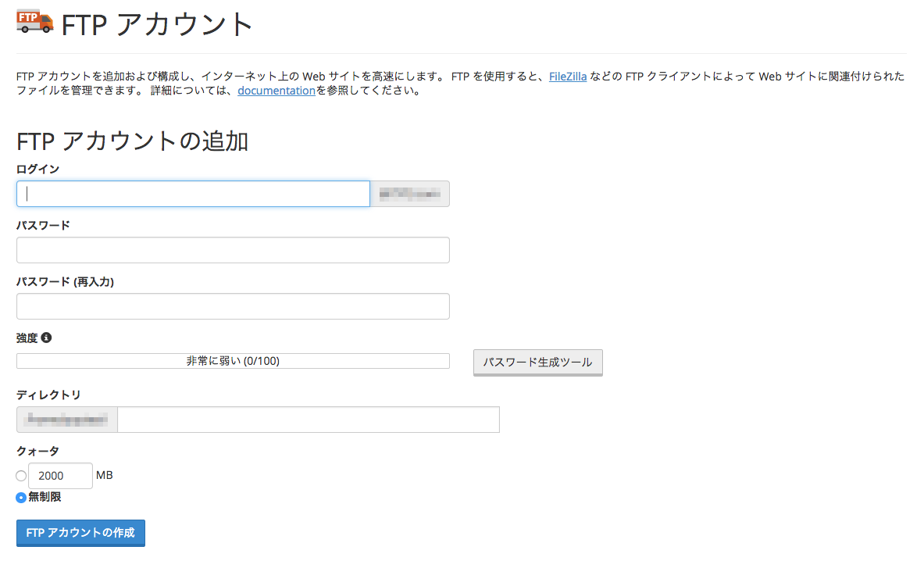Viewport: 924px width, 561px height.
Task: Click the クォータ label
Action: pyautogui.click(x=37, y=451)
